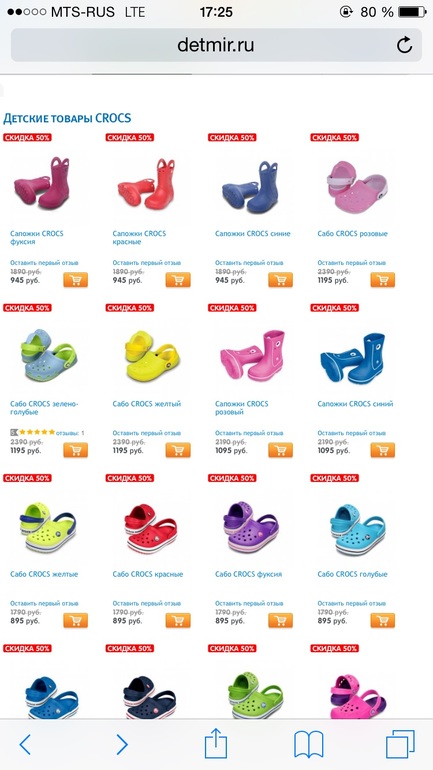433x770 pixels.
Task: Add Сапожки CROCS синий to cart
Action: pyautogui.click(x=382, y=450)
